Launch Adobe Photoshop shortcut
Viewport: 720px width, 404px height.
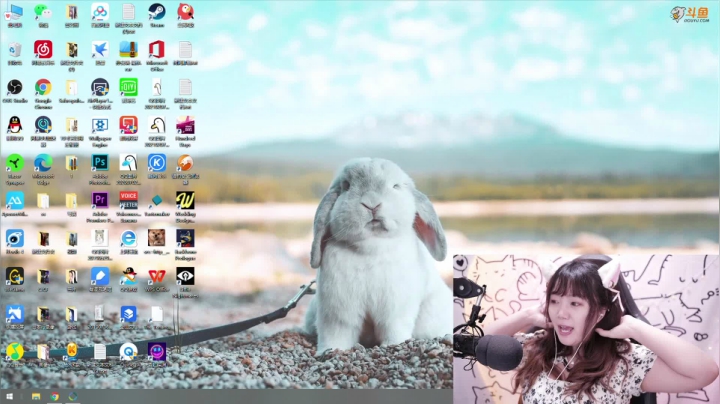point(100,163)
